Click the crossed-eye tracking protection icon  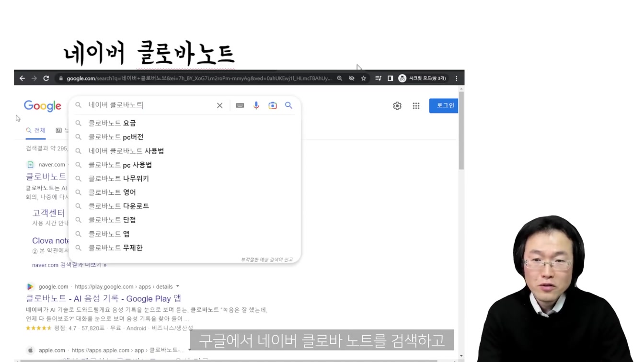click(x=352, y=78)
